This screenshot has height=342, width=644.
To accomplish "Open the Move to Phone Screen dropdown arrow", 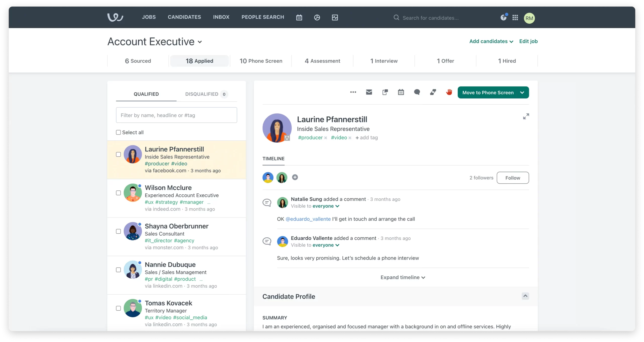I will [522, 93].
